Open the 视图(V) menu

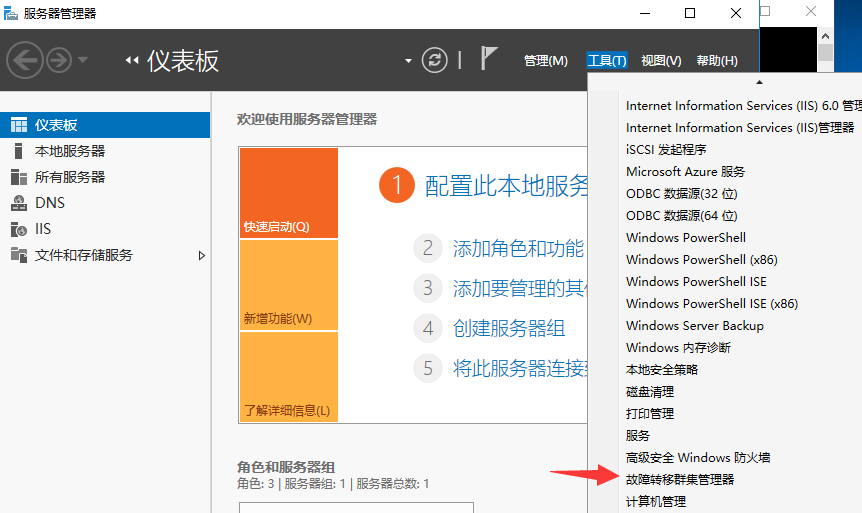click(x=661, y=61)
